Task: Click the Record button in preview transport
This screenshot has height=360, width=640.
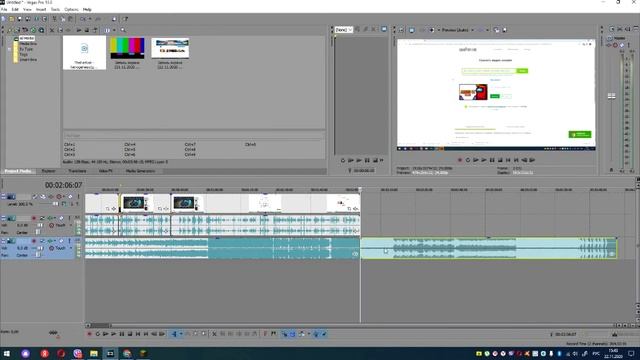Action: [460, 160]
